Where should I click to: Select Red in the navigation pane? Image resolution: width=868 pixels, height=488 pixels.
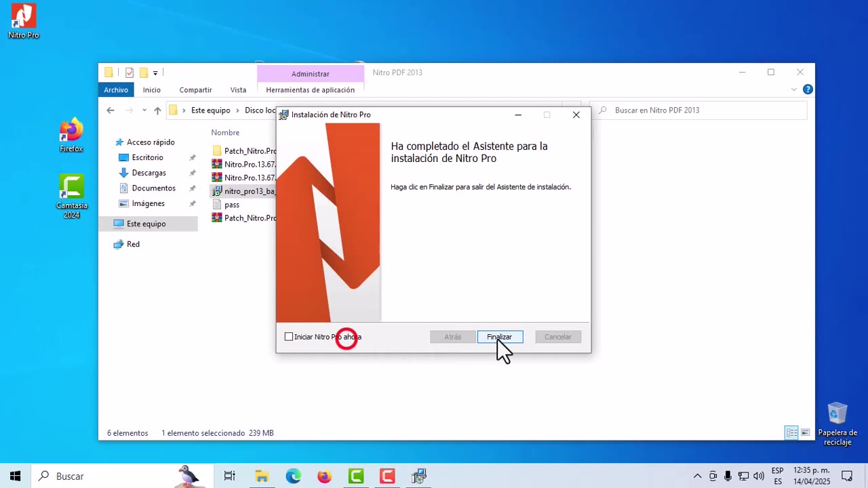[x=133, y=244]
